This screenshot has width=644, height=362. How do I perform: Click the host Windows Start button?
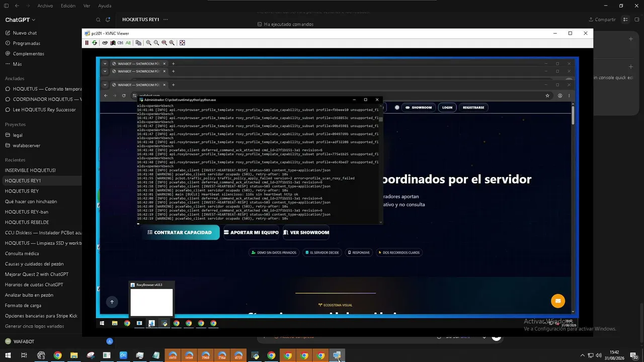pyautogui.click(x=8, y=355)
